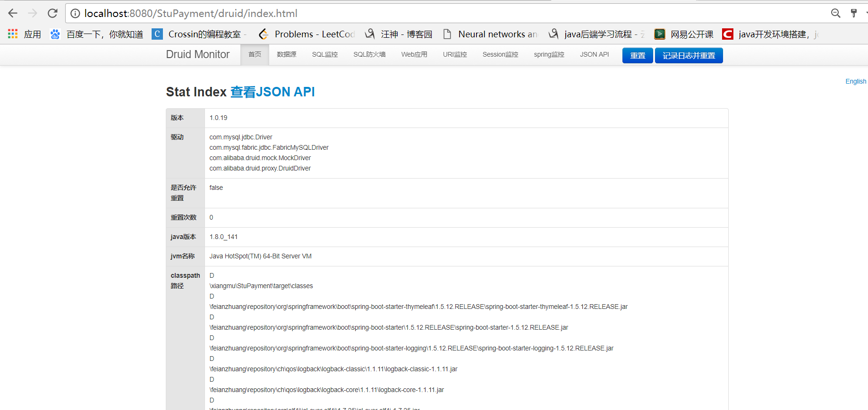Click the Java HotSpot(TM) 64-Bit Server VM text
This screenshot has height=410, width=868.
point(261,256)
